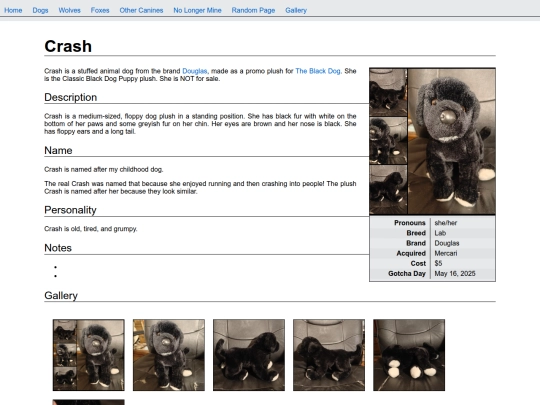Select the page title Crash

(x=68, y=46)
